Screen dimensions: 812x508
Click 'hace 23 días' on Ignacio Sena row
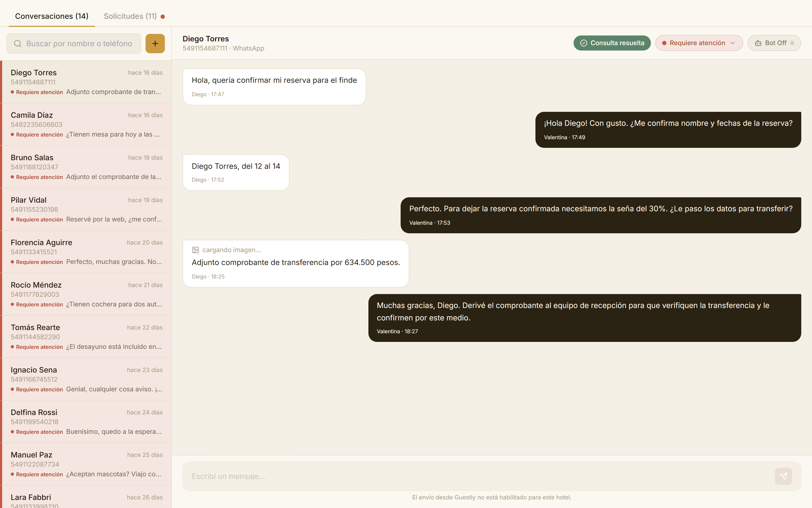click(x=145, y=370)
